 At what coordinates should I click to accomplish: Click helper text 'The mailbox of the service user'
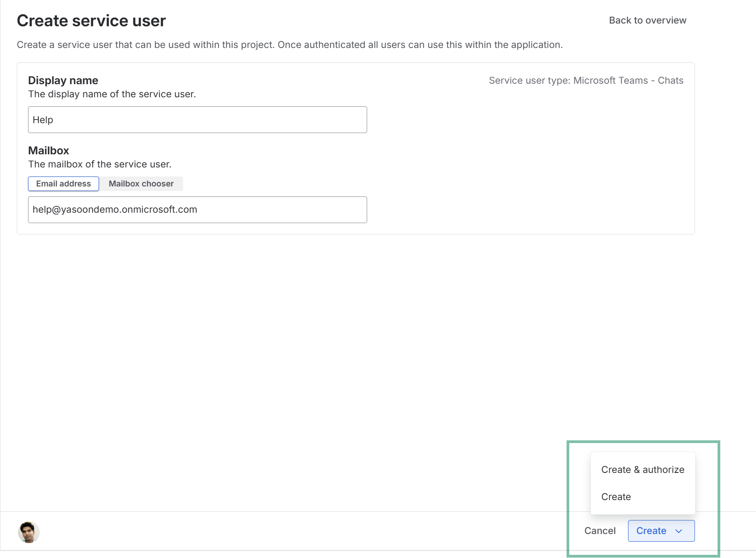pyautogui.click(x=99, y=164)
